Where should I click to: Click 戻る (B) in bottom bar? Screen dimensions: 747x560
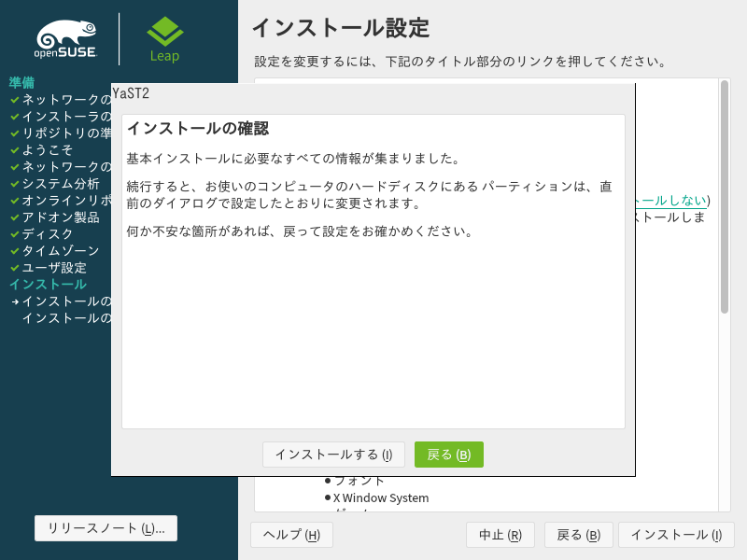[579, 535]
